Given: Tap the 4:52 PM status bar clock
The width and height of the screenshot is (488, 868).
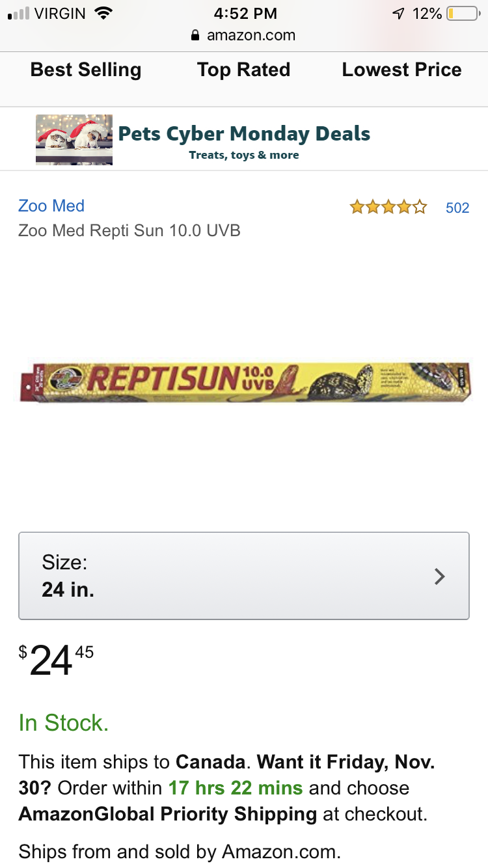Looking at the screenshot, I should click(245, 14).
